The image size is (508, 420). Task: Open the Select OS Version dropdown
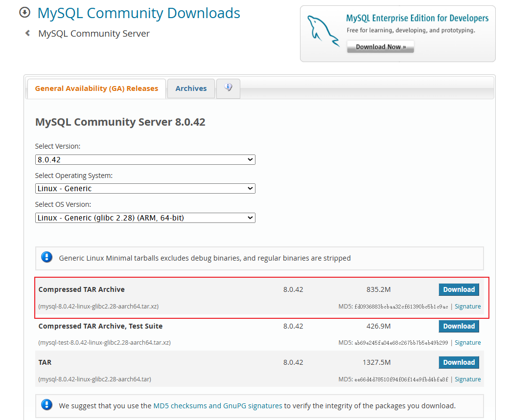pos(145,218)
